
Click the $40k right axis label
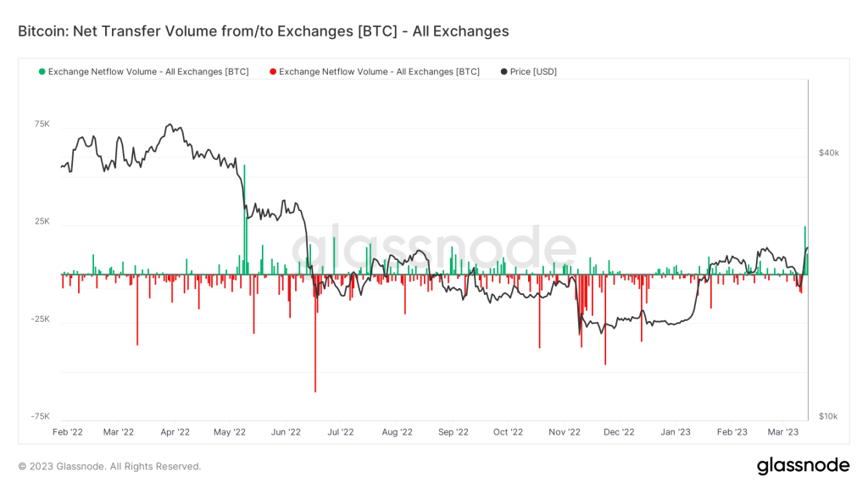click(828, 152)
